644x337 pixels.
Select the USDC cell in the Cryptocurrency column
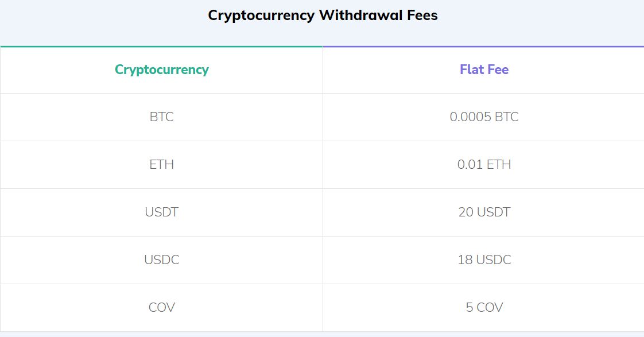[x=161, y=260]
